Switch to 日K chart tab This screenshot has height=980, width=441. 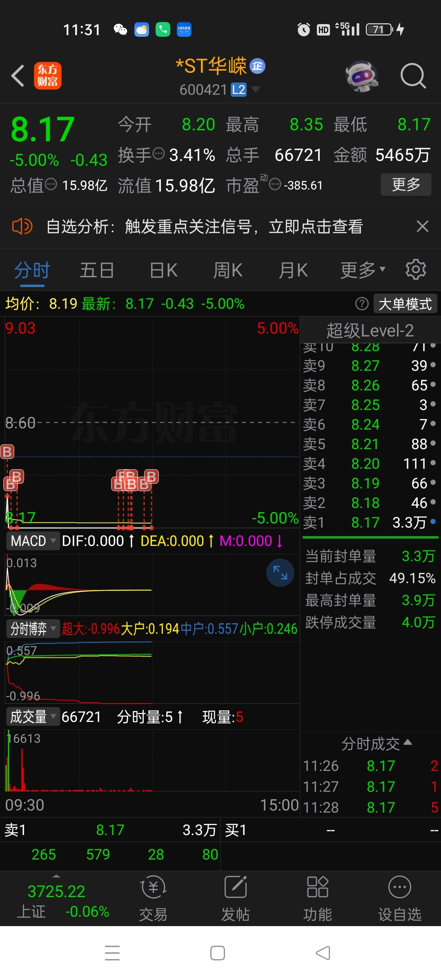[163, 270]
